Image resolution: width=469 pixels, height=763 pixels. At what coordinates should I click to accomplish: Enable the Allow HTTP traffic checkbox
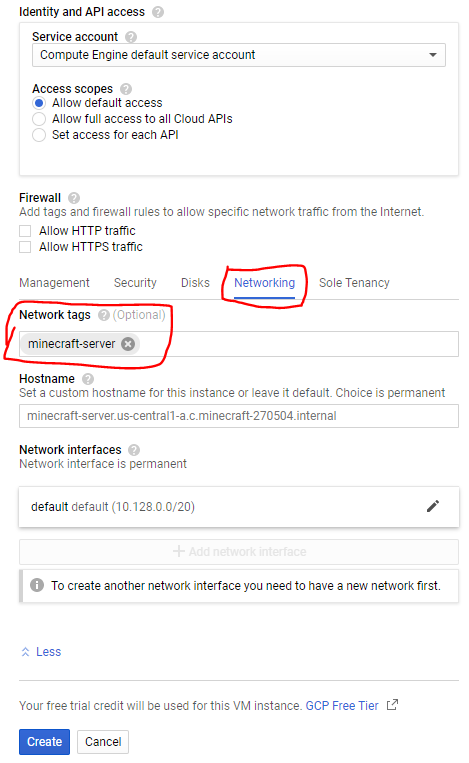(x=25, y=231)
